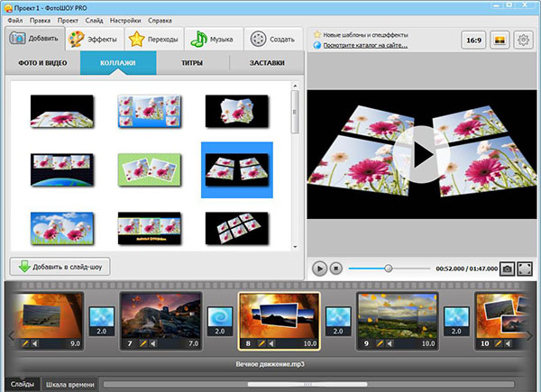Click the orange slide background icon button
Image resolution: width=541 pixels, height=392 pixels.
(500, 40)
